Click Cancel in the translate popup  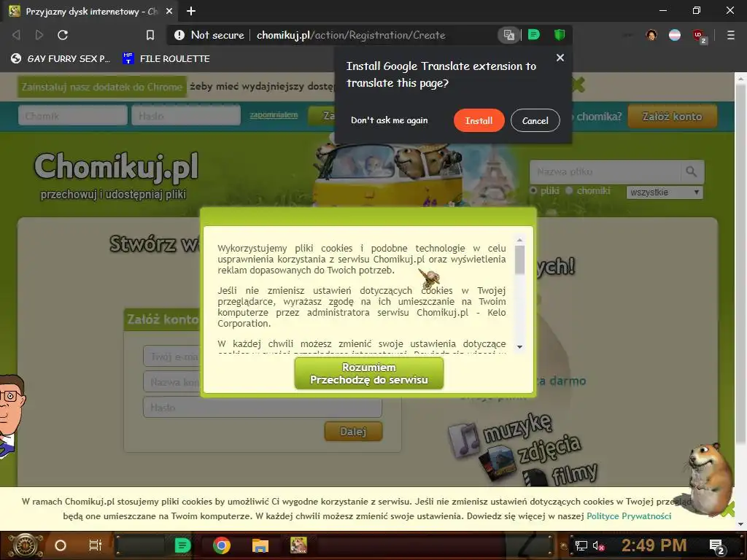(535, 120)
